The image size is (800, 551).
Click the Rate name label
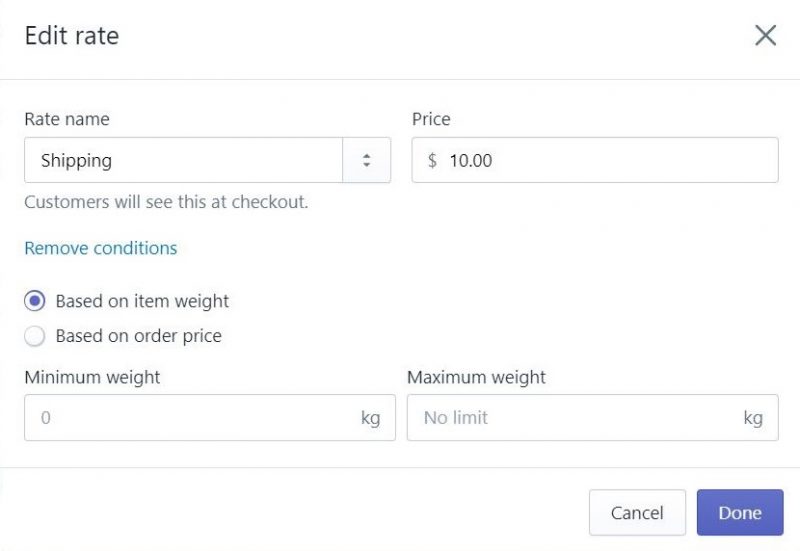(67, 119)
